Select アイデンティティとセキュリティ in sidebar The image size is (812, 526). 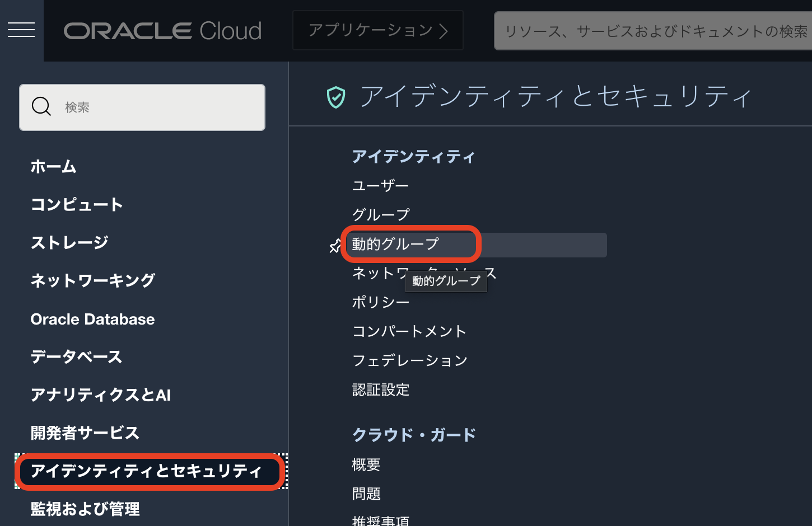pos(147,471)
